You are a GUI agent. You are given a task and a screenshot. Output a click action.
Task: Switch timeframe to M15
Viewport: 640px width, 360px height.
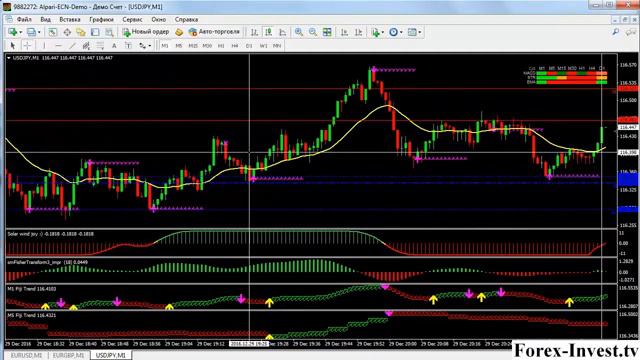pyautogui.click(x=193, y=46)
